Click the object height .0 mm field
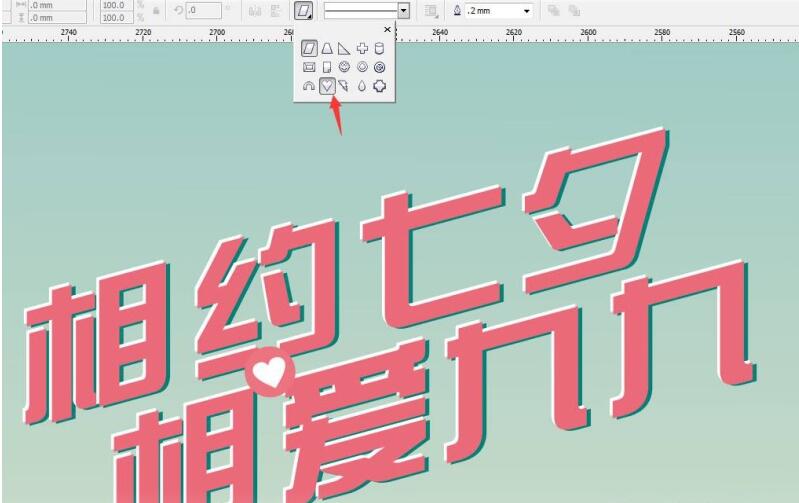This screenshot has height=503, width=799. (57, 17)
